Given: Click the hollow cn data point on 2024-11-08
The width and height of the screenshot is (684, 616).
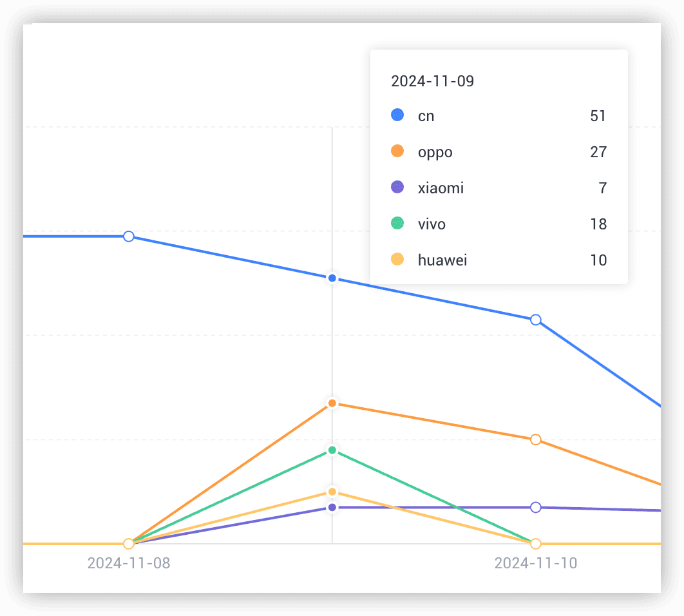Looking at the screenshot, I should click(x=129, y=236).
